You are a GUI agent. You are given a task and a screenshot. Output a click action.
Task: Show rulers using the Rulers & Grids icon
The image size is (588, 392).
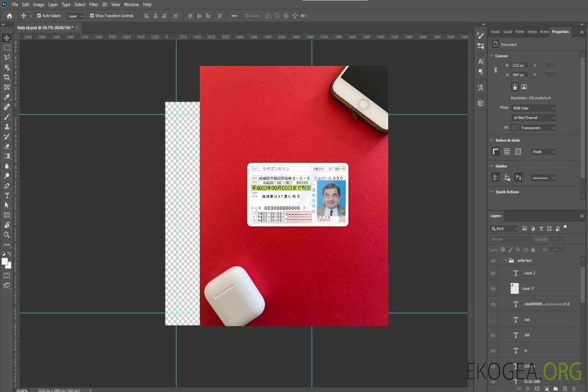coord(496,152)
